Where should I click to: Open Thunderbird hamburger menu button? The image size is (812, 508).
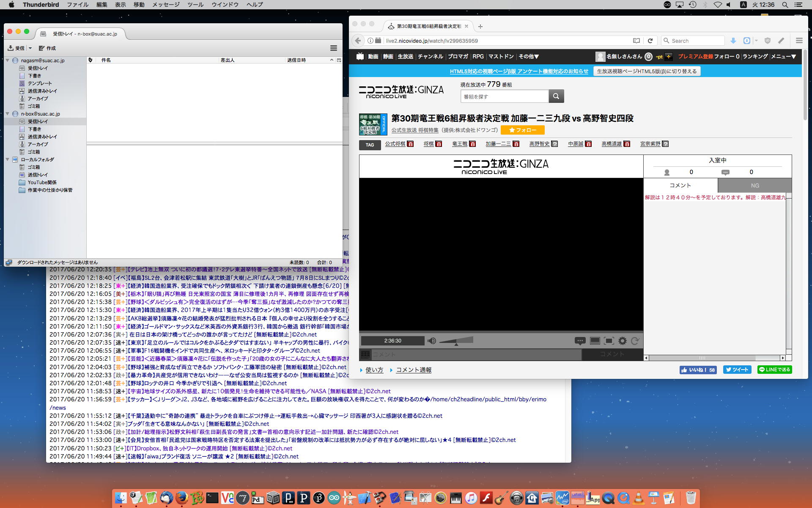333,48
